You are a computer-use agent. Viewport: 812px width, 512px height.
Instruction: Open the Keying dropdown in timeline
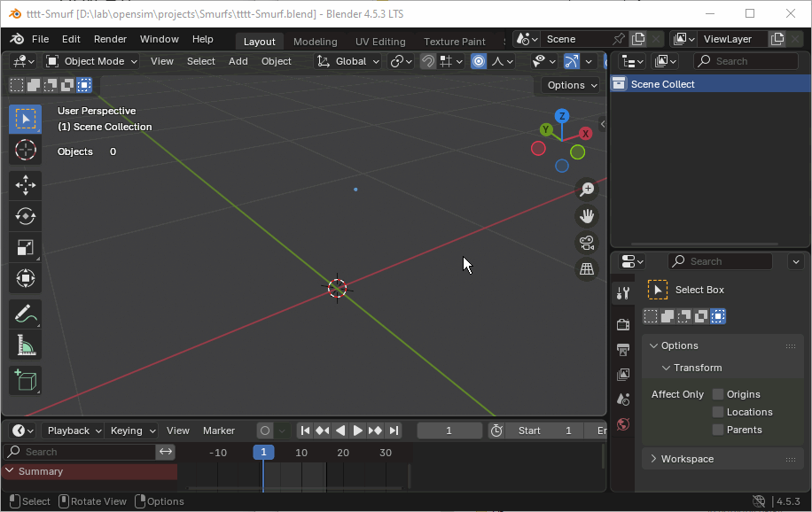131,431
